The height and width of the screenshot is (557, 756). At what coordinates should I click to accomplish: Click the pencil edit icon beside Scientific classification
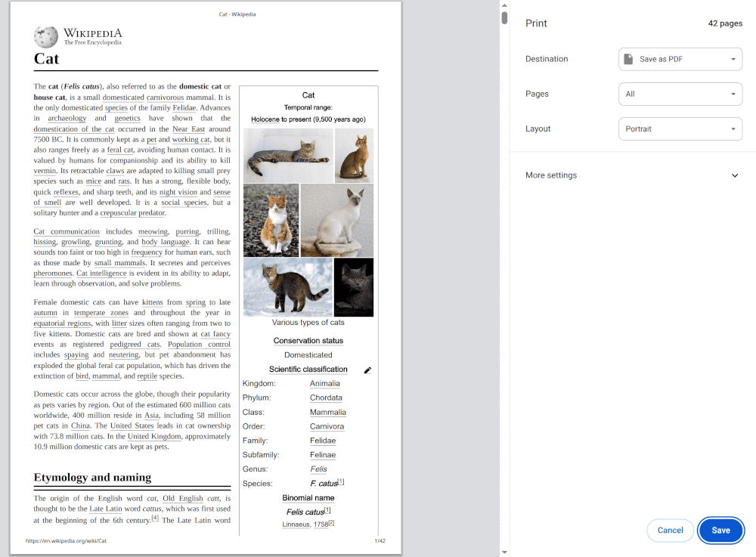[x=367, y=370]
